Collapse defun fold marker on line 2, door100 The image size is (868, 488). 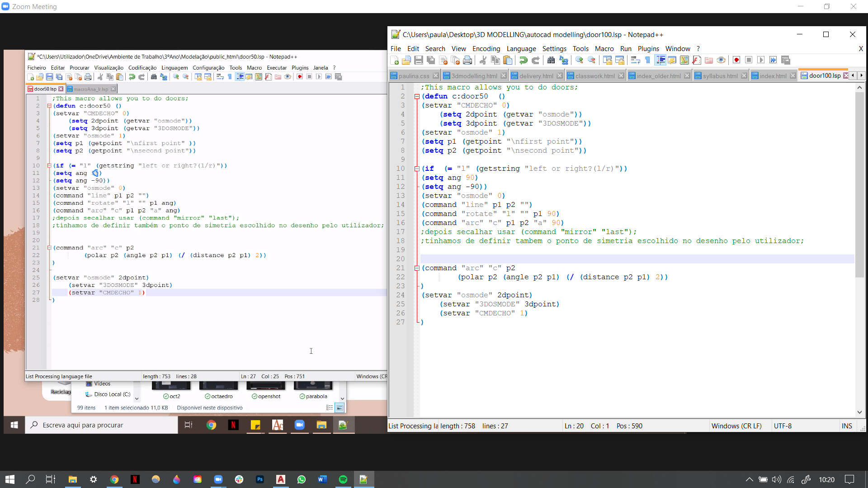tap(417, 96)
